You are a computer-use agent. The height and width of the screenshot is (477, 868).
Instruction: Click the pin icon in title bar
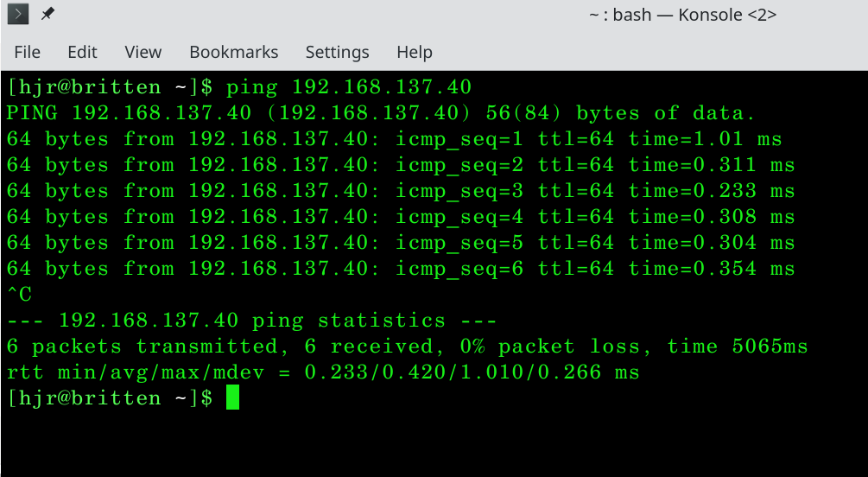coord(48,14)
